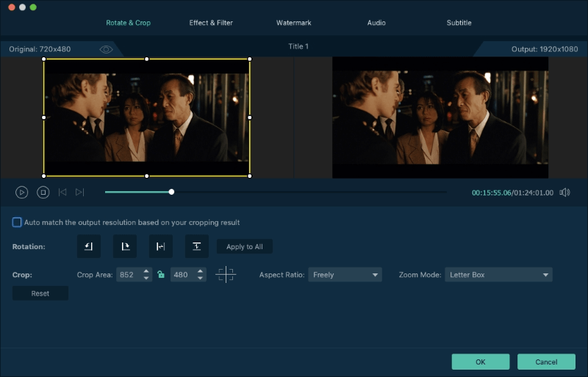Image resolution: width=588 pixels, height=377 pixels.
Task: Center the crop area with crosshair icon
Action: [226, 275]
